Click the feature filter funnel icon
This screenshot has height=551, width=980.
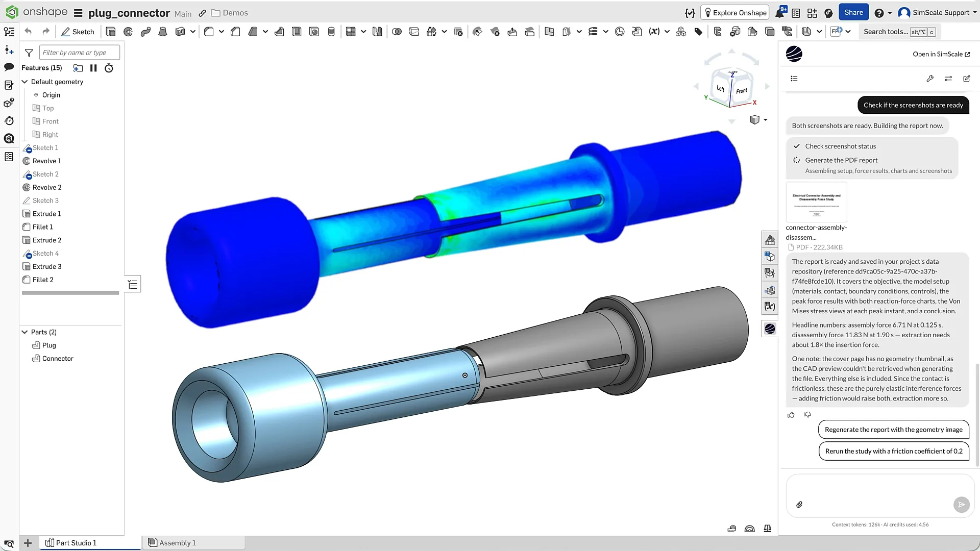point(29,53)
